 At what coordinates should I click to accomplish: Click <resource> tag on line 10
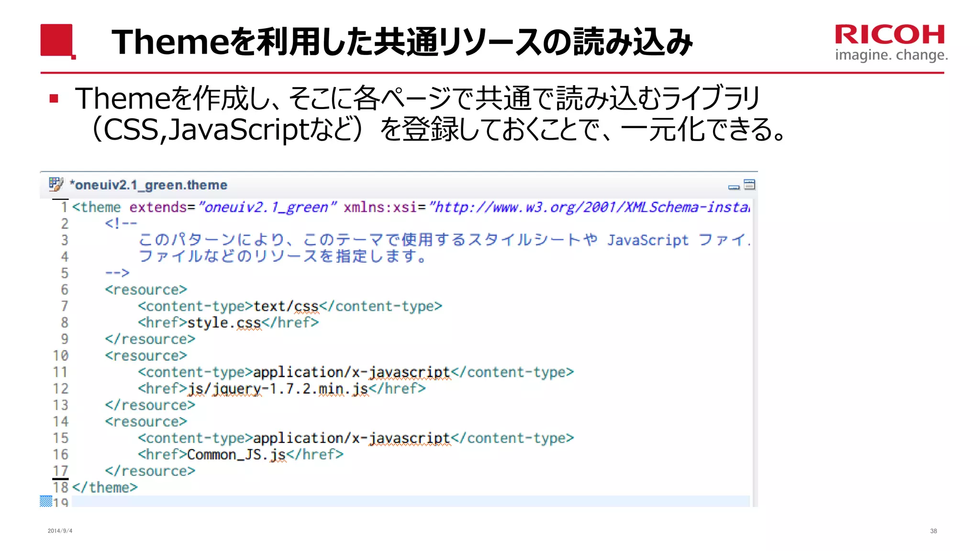pyautogui.click(x=146, y=356)
